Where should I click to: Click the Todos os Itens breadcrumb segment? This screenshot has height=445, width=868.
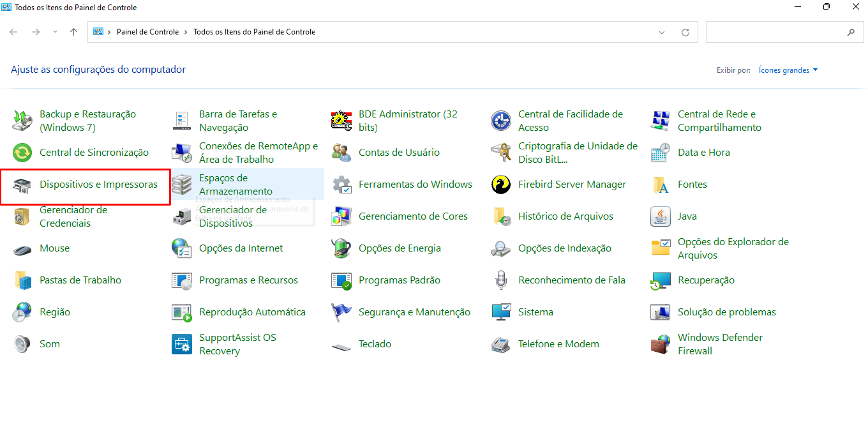(254, 32)
